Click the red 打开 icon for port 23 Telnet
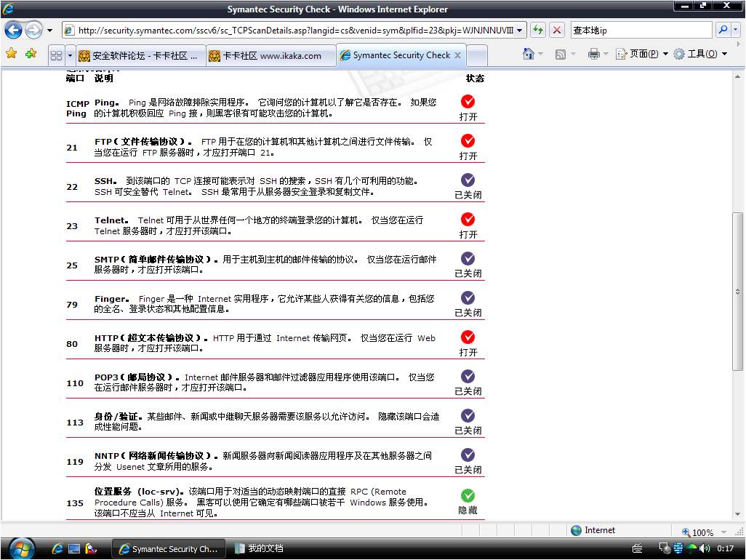 point(468,220)
